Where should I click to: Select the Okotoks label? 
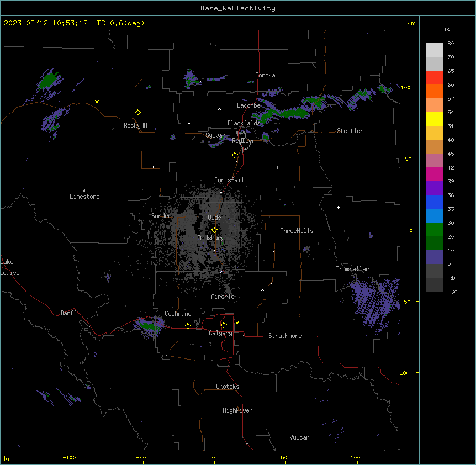point(228,387)
